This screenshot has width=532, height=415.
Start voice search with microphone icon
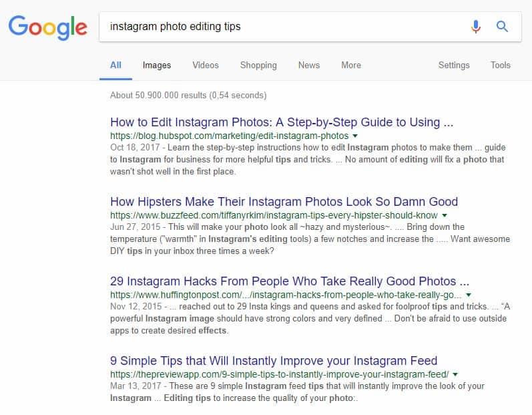click(x=476, y=27)
